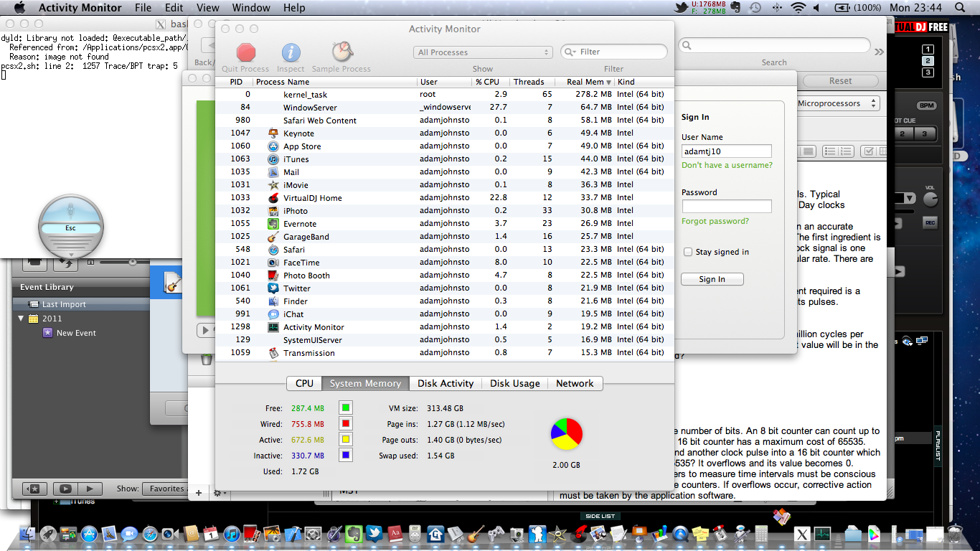
Task: Select deck number 3 in VirtualDJ
Action: coord(928,72)
